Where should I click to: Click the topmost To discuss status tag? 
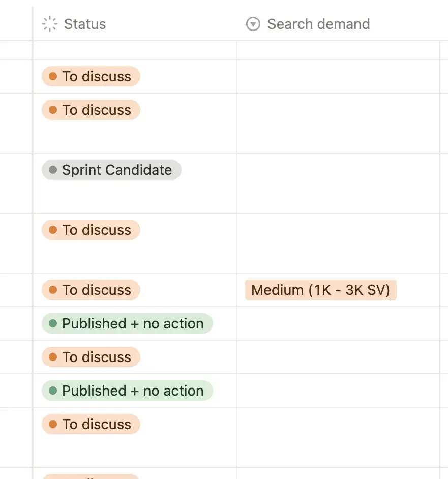[x=91, y=77]
